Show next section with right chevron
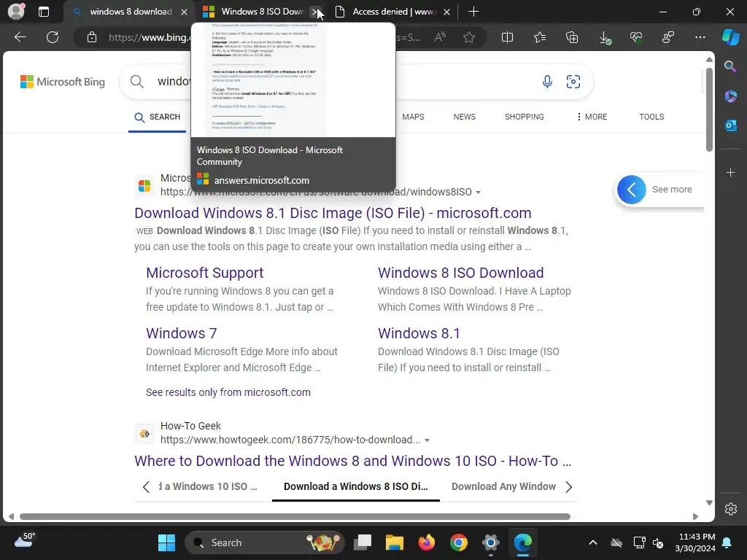Image resolution: width=747 pixels, height=560 pixels. 568,486
